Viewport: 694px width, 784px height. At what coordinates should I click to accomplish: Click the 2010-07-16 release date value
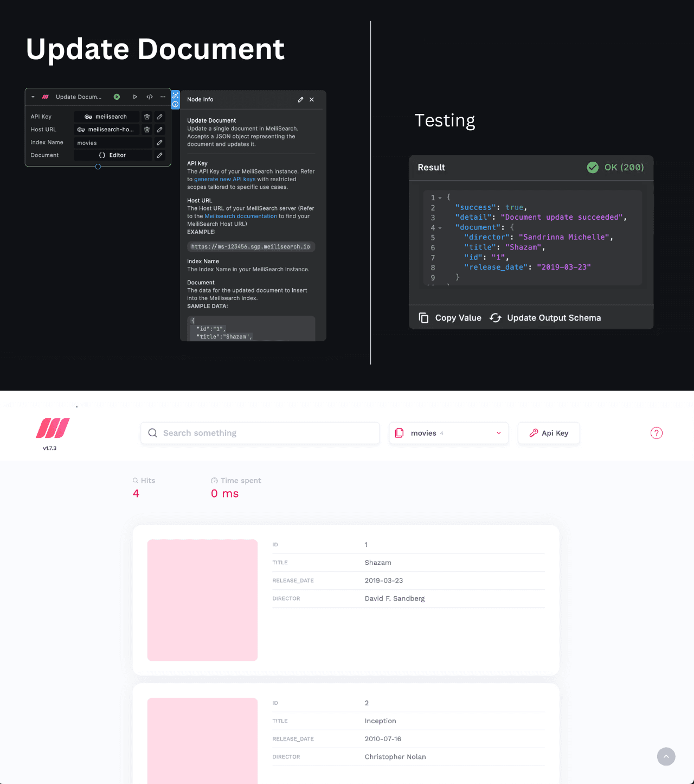[383, 739]
